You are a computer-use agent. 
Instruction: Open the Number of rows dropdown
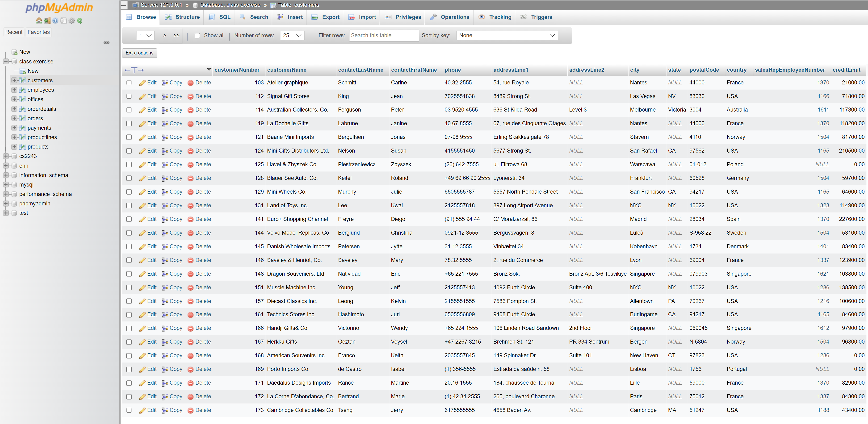tap(292, 36)
